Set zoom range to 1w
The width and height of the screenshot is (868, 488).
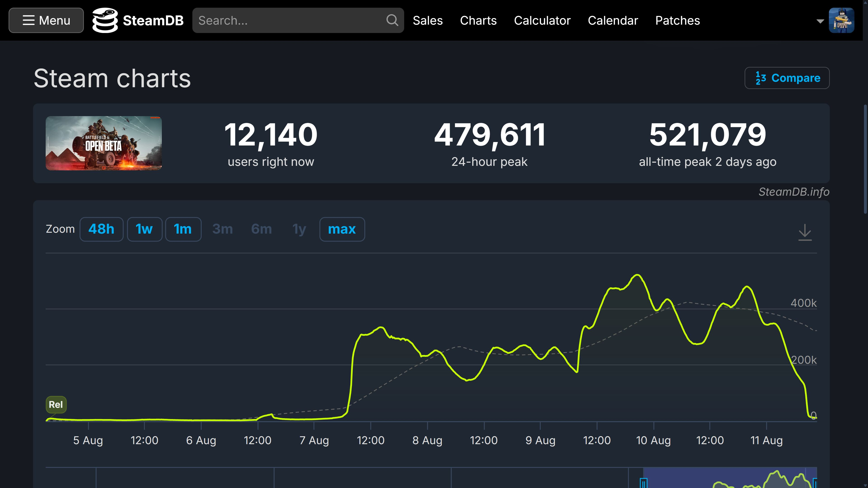(x=144, y=229)
